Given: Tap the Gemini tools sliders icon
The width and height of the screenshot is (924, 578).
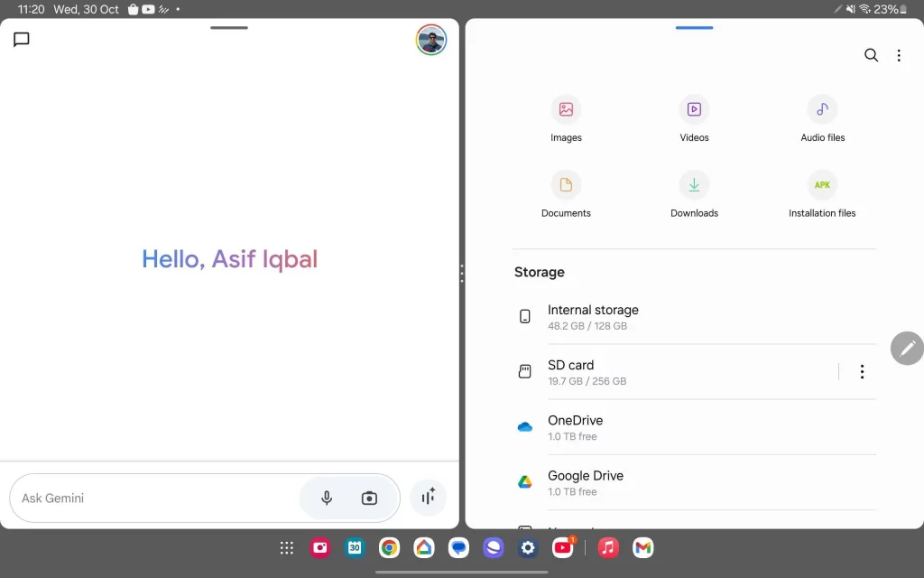Looking at the screenshot, I should click(428, 497).
